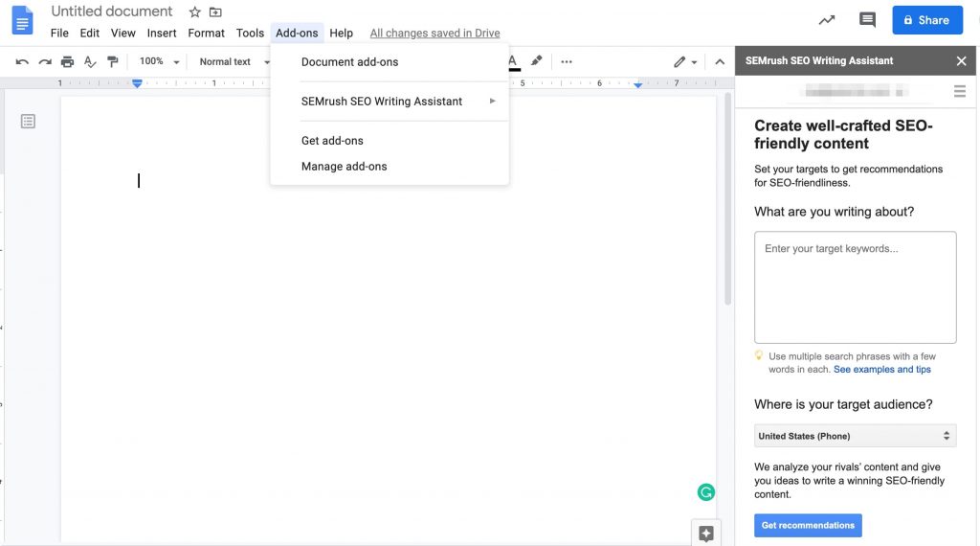
Task: Select Document add-ons menu entry
Action: [390, 62]
